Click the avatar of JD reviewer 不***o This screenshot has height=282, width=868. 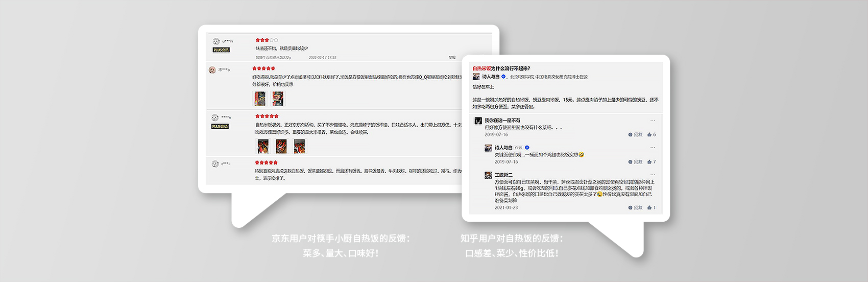(212, 70)
